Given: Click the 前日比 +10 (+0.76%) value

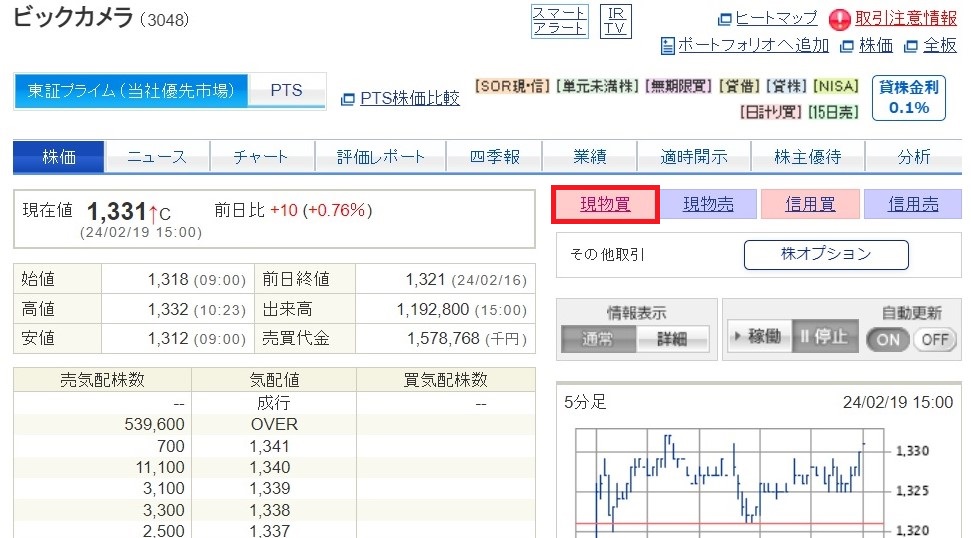Looking at the screenshot, I should [321, 210].
